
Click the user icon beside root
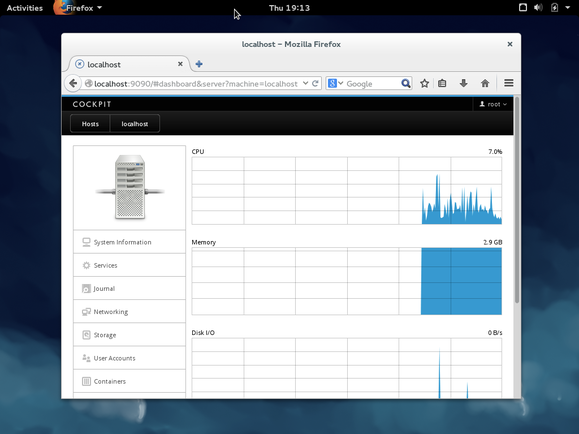[482, 104]
